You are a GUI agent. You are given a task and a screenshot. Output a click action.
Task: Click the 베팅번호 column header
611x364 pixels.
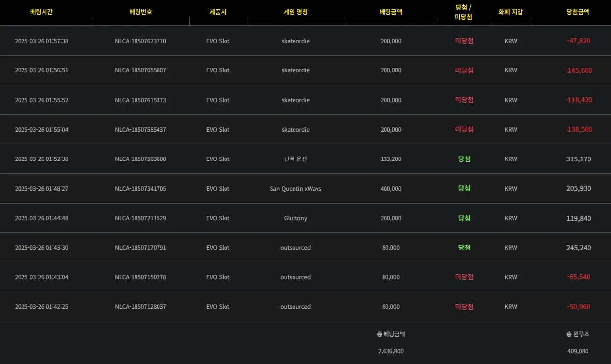tap(140, 12)
